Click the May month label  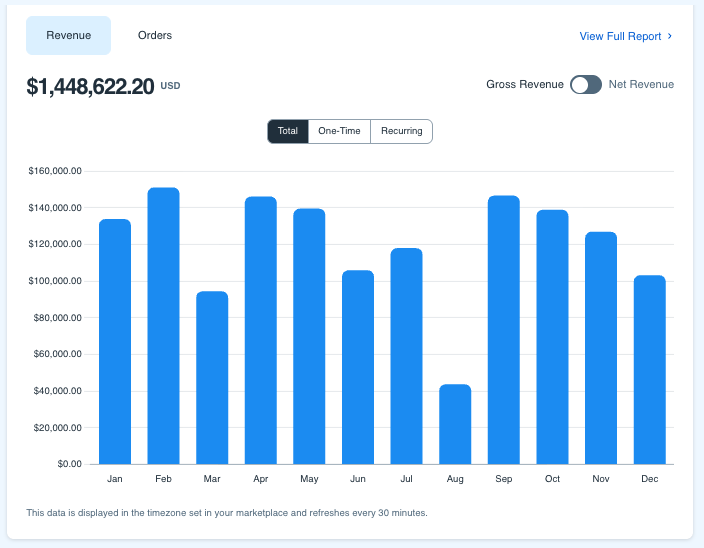[309, 479]
